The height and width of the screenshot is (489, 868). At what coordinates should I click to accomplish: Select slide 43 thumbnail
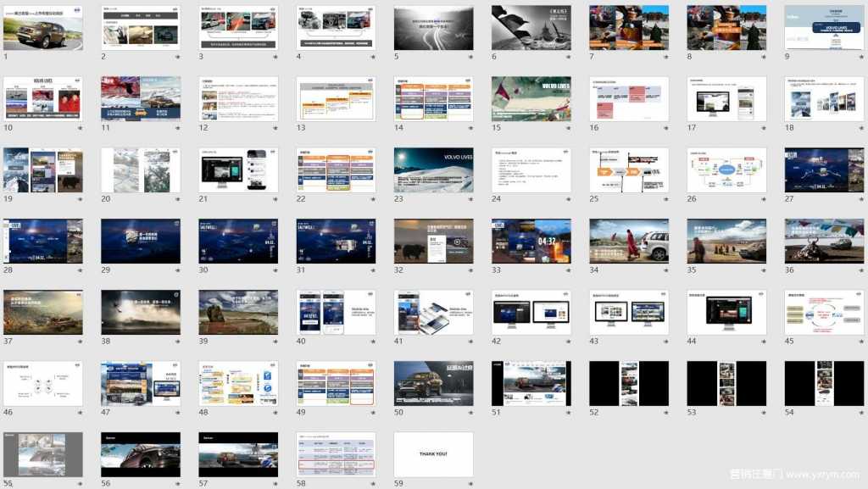[629, 313]
